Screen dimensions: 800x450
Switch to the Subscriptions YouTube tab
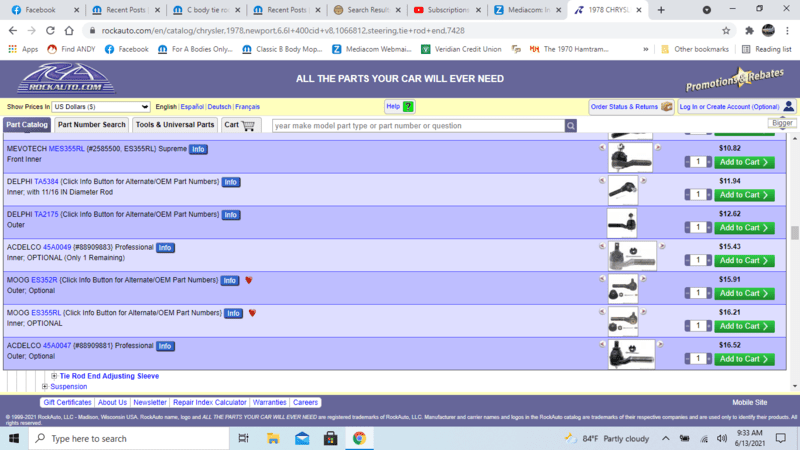pyautogui.click(x=447, y=10)
